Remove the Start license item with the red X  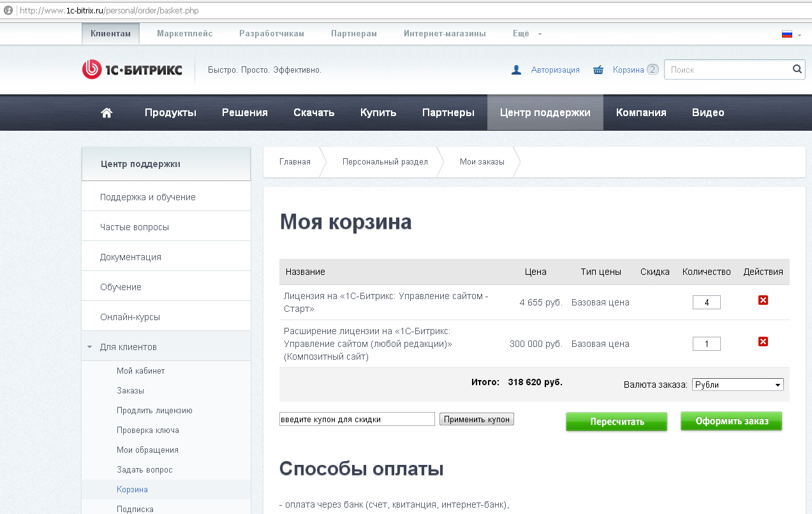[763, 300]
